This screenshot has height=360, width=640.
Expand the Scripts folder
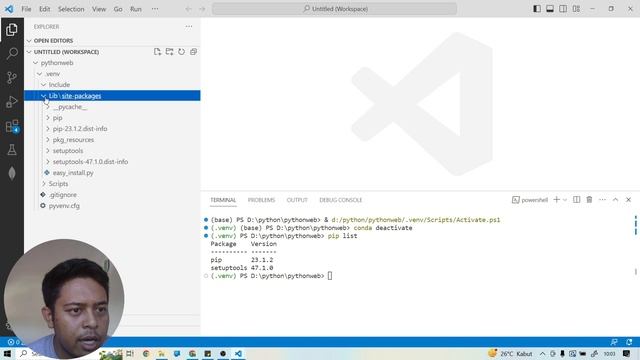[112, 184]
